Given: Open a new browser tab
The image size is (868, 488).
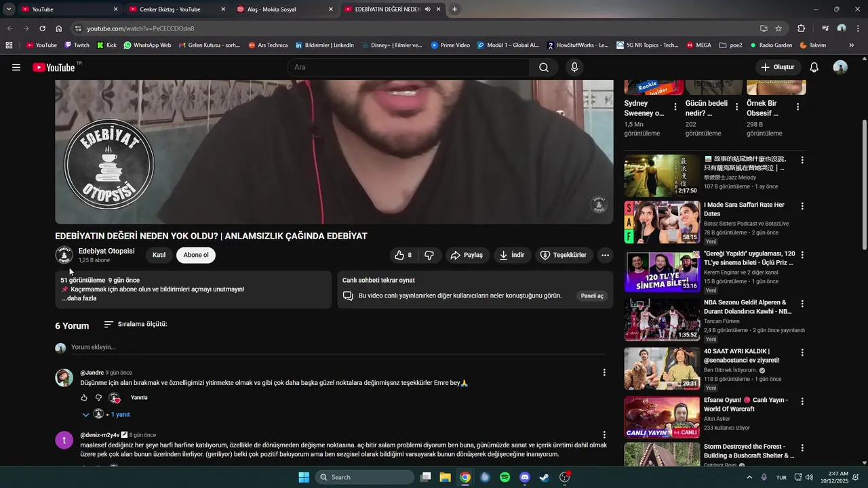Looking at the screenshot, I should (454, 9).
